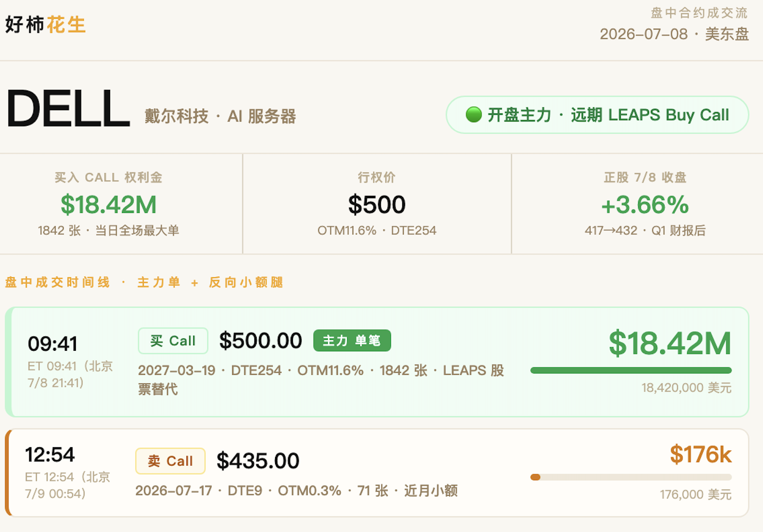Click the $18.42M premium value in summary
Image resolution: width=763 pixels, height=532 pixels.
tap(108, 204)
